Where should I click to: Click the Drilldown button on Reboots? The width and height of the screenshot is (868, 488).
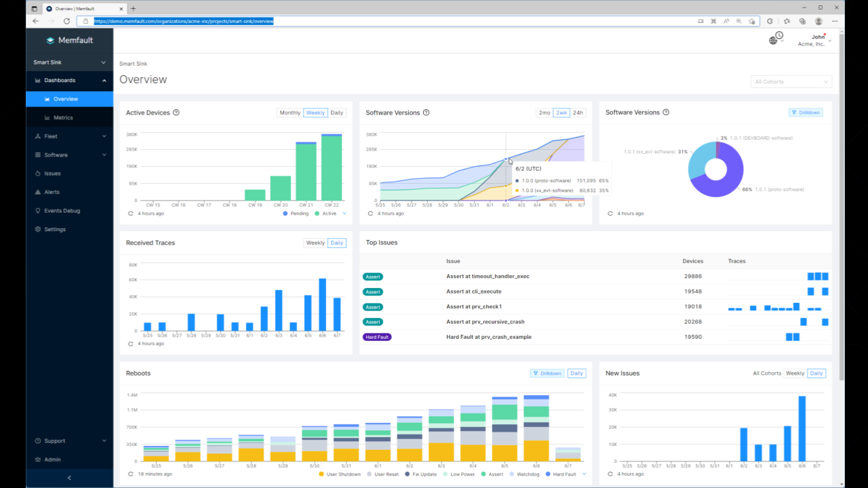pyautogui.click(x=547, y=373)
